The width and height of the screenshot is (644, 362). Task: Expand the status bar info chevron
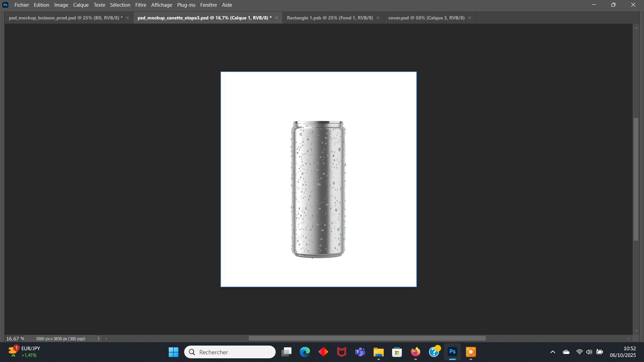98,339
